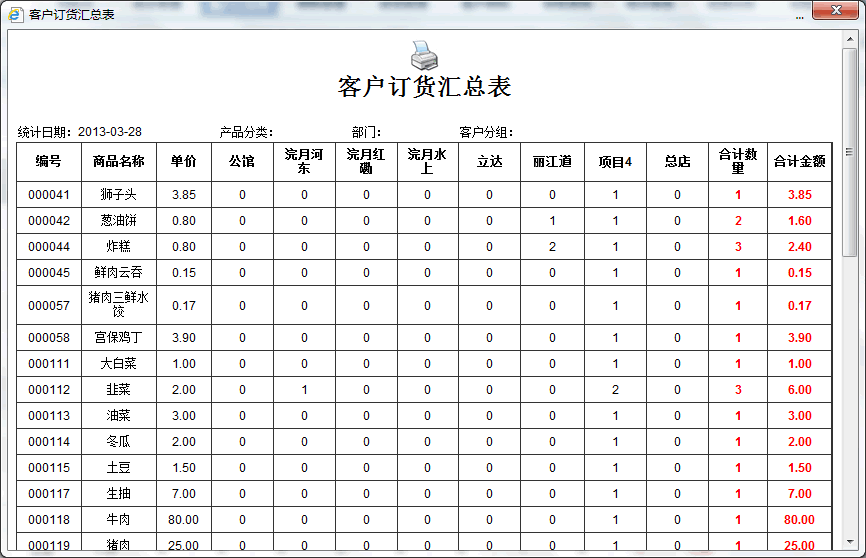Click total amount 1.60 in 葱油饼 row

click(800, 220)
